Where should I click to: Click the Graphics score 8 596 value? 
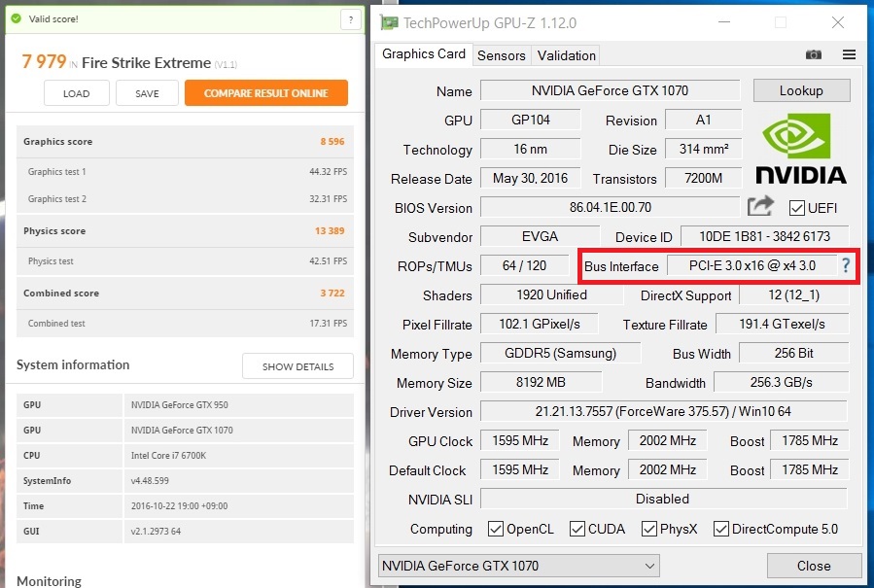pos(332,142)
